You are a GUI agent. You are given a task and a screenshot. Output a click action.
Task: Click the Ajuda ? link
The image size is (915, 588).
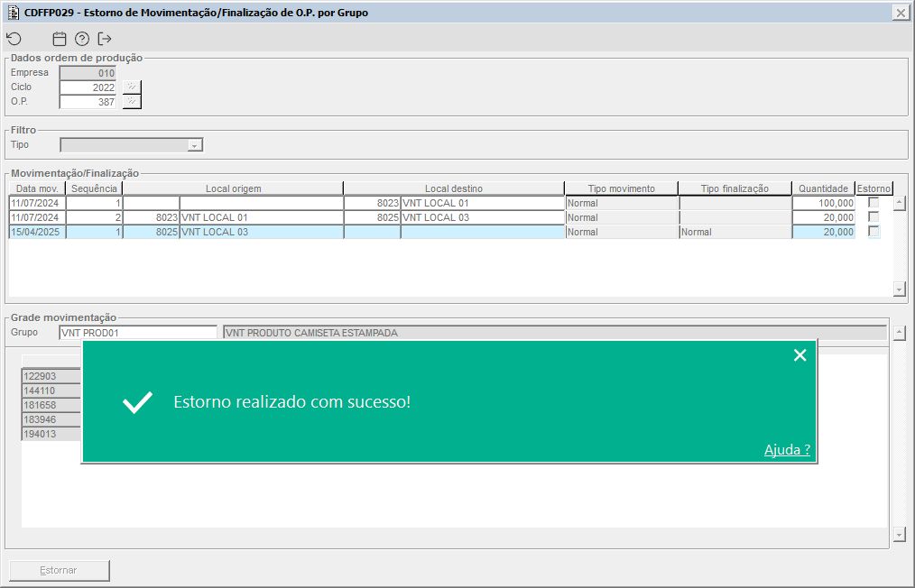[x=787, y=449]
